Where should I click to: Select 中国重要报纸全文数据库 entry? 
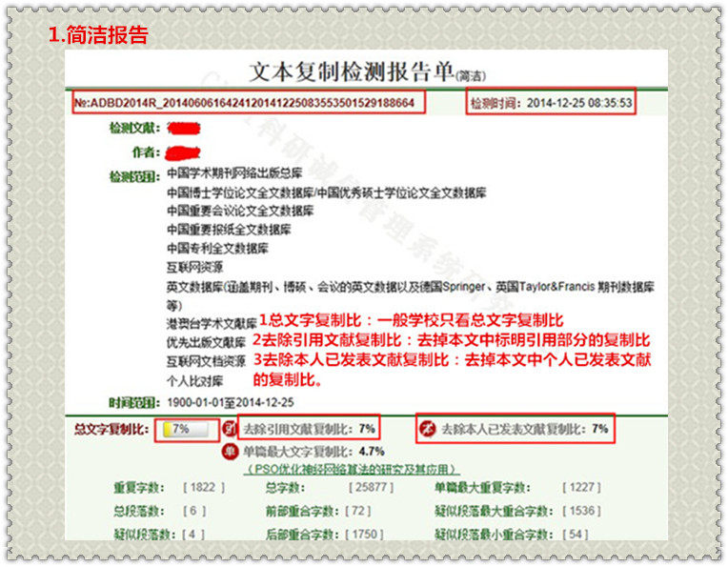click(229, 230)
